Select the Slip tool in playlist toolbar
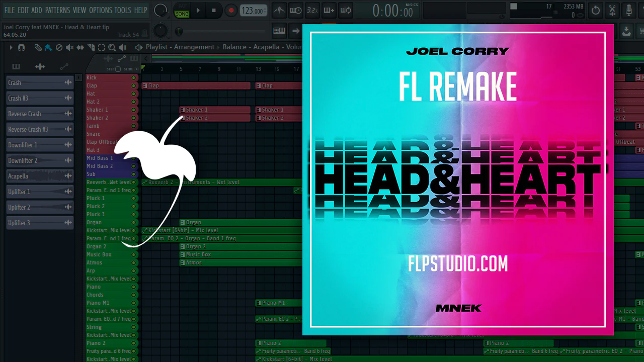The height and width of the screenshot is (362, 644). pos(80,47)
